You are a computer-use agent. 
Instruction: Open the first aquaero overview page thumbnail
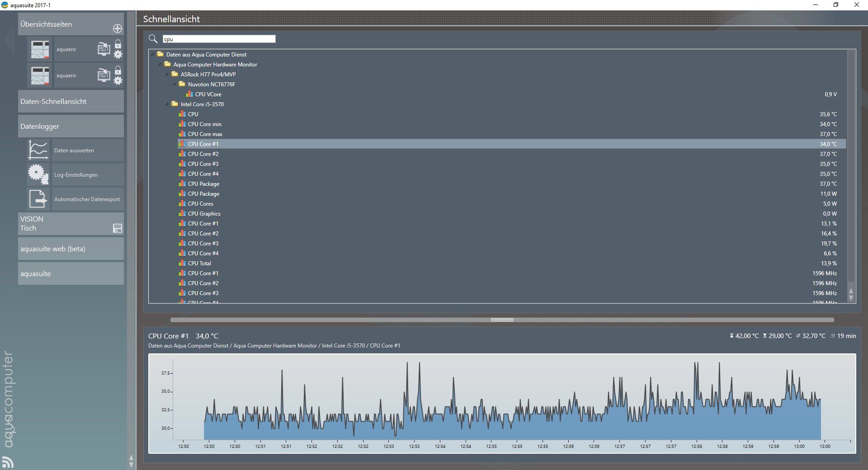pyautogui.click(x=40, y=50)
